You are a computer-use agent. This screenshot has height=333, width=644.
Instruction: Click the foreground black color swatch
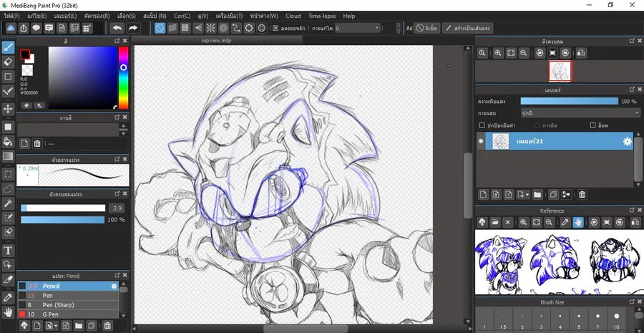[25, 54]
